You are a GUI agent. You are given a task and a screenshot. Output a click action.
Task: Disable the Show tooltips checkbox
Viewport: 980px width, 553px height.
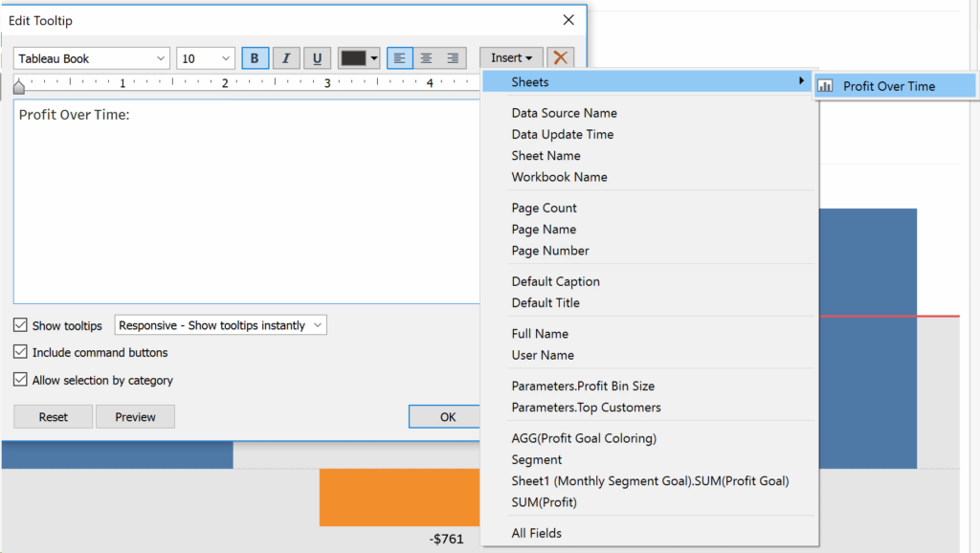click(x=20, y=325)
